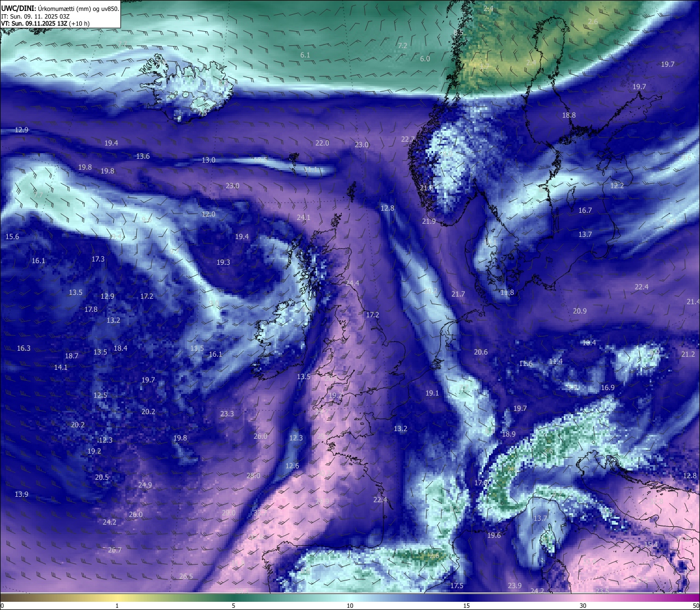Select the 21.9 value label
Viewport: 700px width, 610px height.
(429, 222)
